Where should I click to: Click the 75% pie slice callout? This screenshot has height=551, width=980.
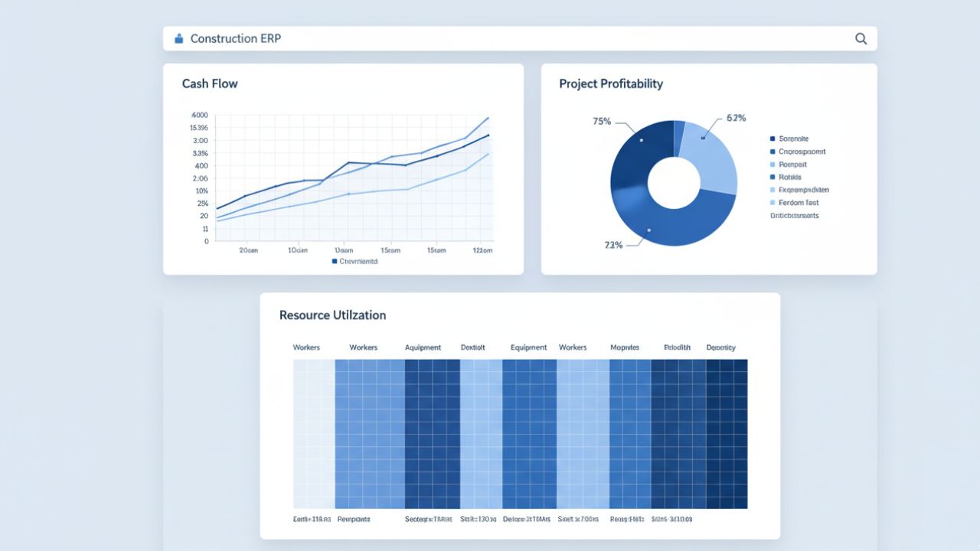coord(601,119)
